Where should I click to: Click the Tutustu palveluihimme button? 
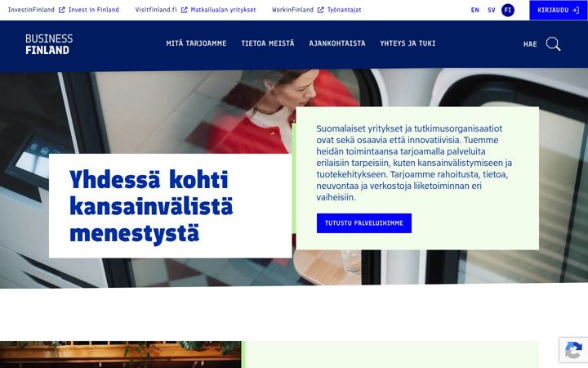click(363, 223)
